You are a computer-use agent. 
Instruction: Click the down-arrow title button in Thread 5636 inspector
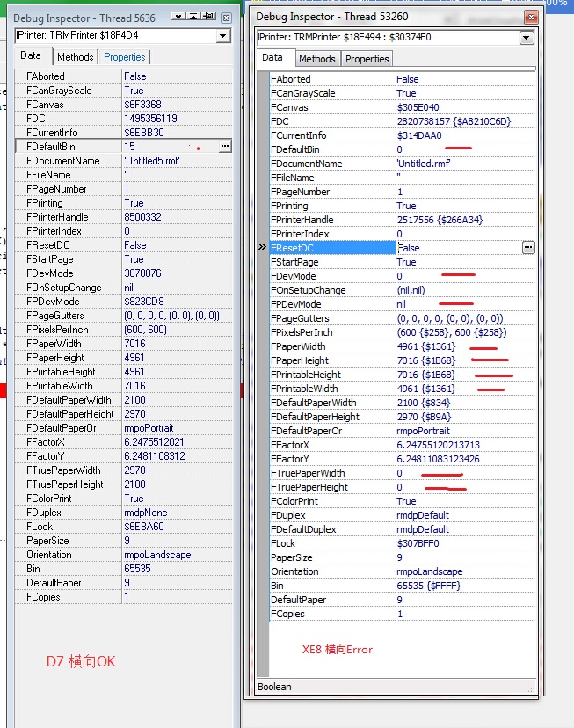(x=178, y=17)
